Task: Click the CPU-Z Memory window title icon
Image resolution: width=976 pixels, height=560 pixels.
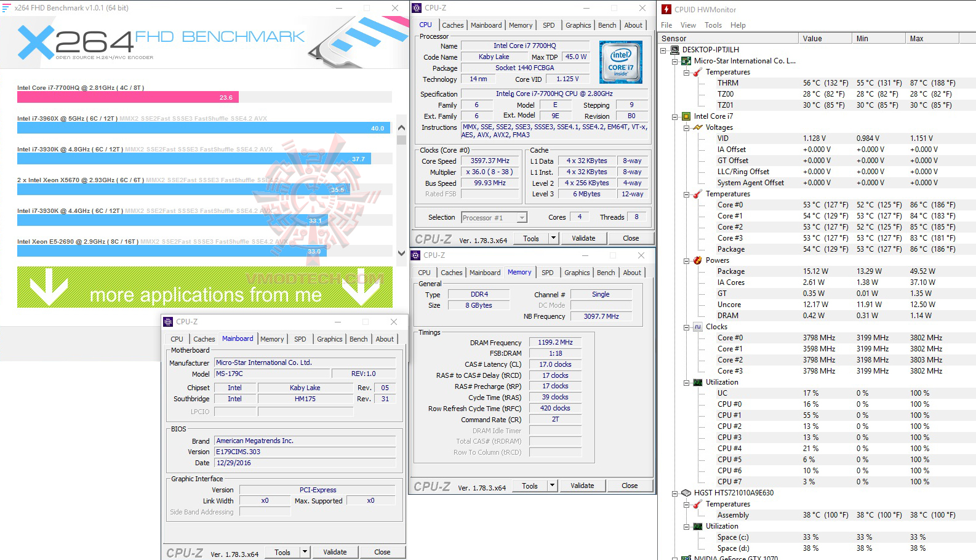Action: coord(416,255)
